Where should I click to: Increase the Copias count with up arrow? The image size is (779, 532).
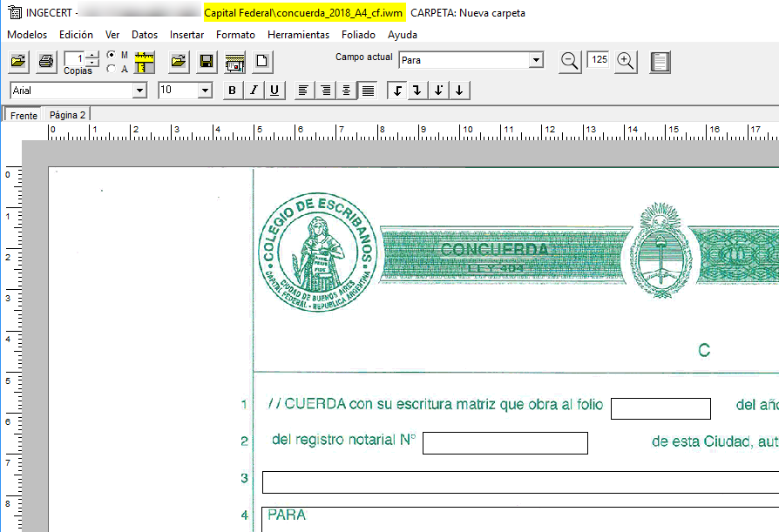[x=91, y=55]
